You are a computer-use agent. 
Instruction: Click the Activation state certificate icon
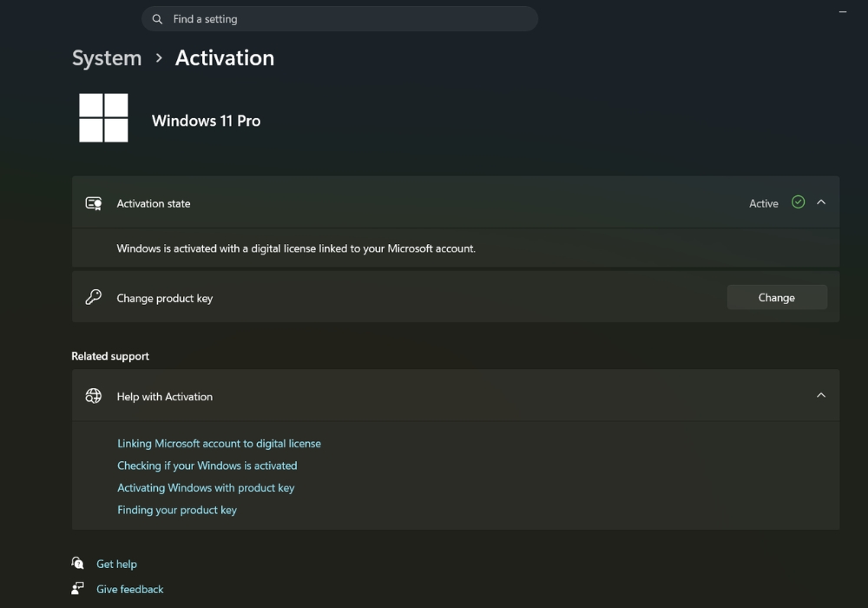point(94,203)
